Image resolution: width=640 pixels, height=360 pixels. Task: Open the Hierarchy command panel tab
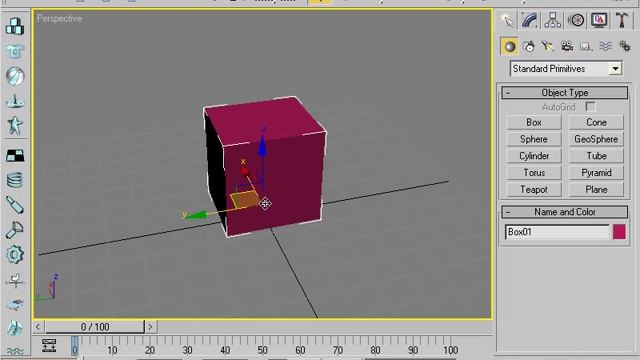pos(553,20)
